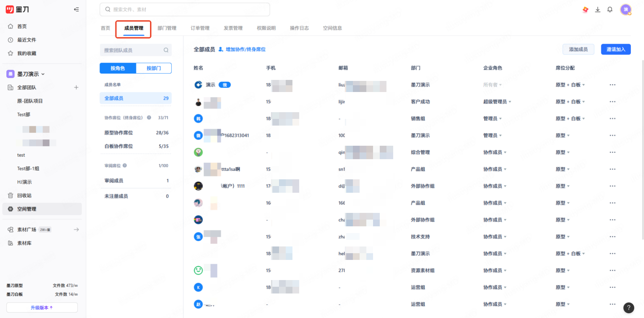Open the 操作日志 tab
Viewport: 644px width, 318px height.
(300, 28)
